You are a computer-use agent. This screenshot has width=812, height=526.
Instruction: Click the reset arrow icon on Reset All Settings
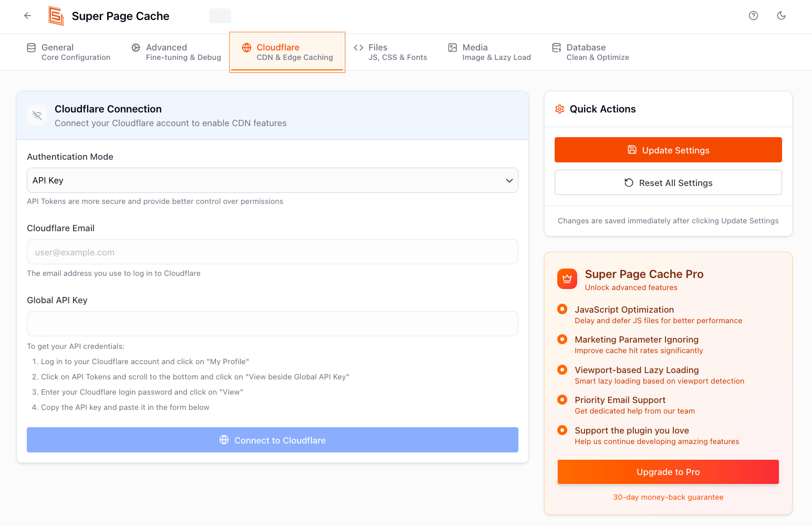coord(629,182)
